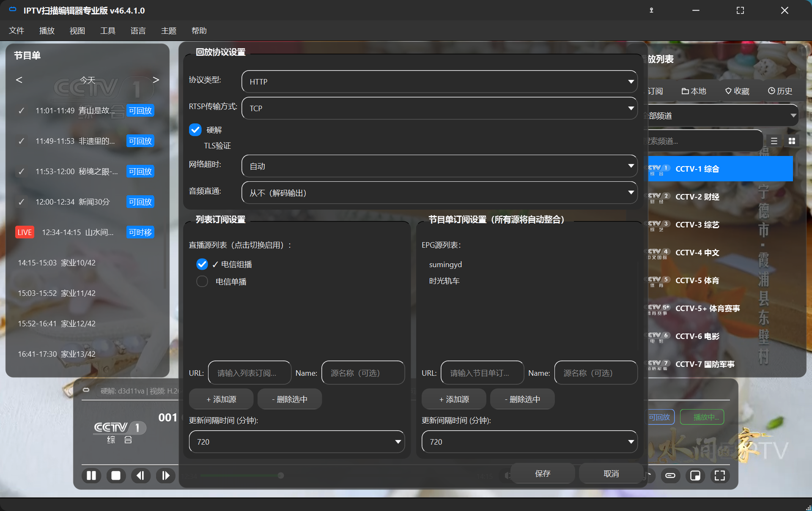Open the 主题 menu
Viewport: 812px width, 511px height.
click(x=169, y=30)
